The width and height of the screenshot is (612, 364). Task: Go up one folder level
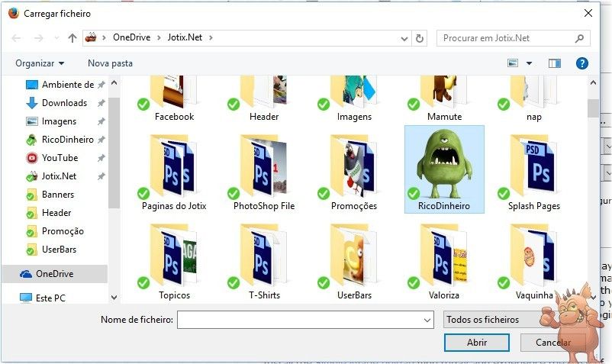tap(72, 38)
